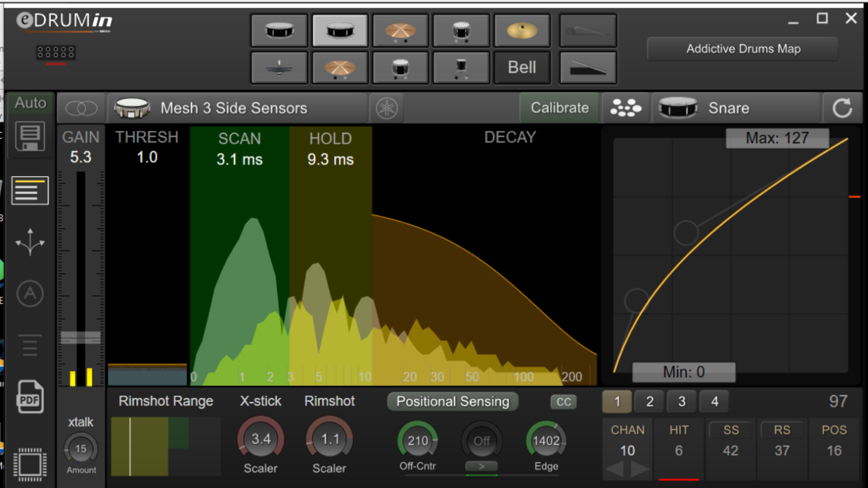The image size is (868, 488).
Task: Open the Mesh 3 Side Sensors pad type dropdown
Action: click(238, 108)
